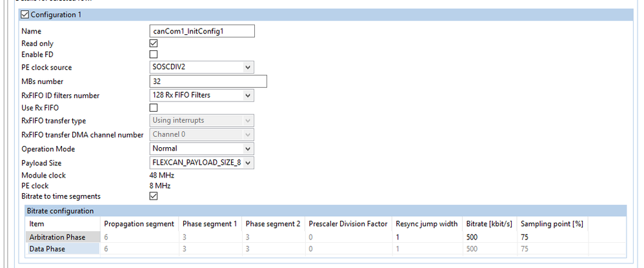Edit Arbitration Phase resync jump width
Viewport: 644px width, 268px height.
[427, 237]
